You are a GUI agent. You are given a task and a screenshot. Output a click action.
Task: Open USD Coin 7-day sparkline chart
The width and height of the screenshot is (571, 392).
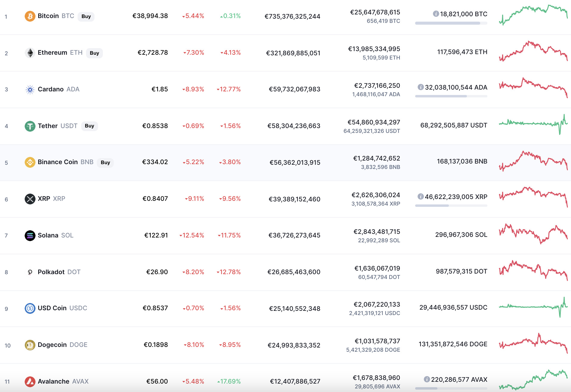[x=533, y=307]
